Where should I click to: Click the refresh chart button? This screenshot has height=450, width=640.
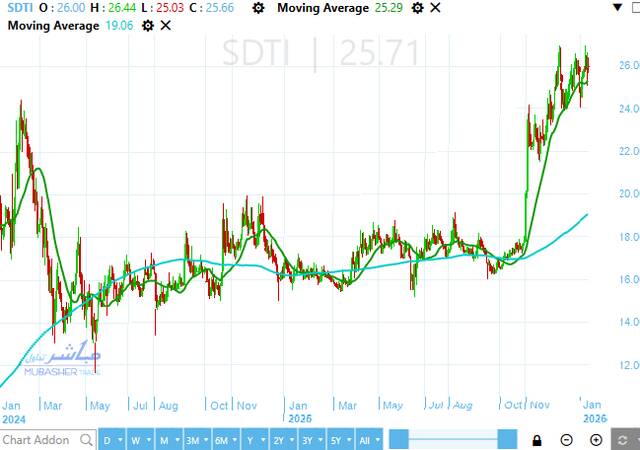coord(624,439)
